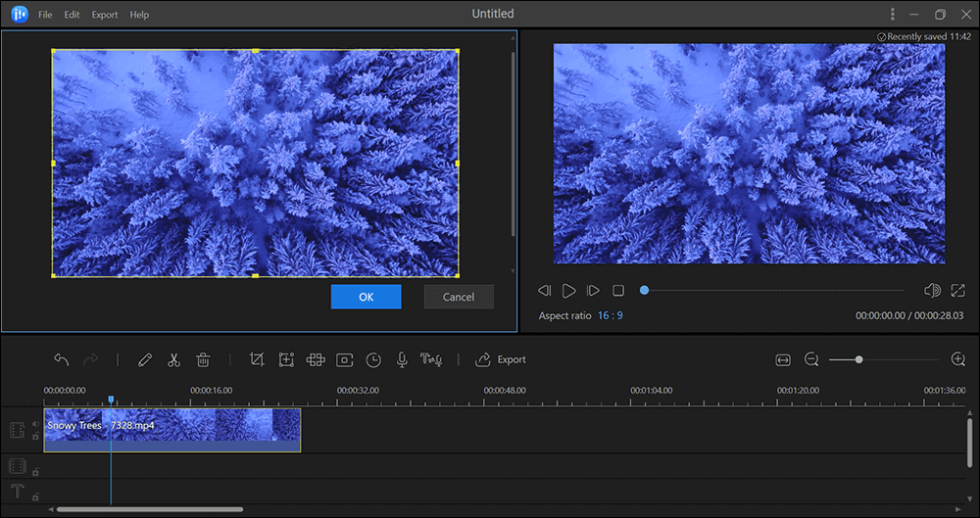Viewport: 980px width, 518px height.
Task: Open the speech and text converter tool
Action: point(431,360)
